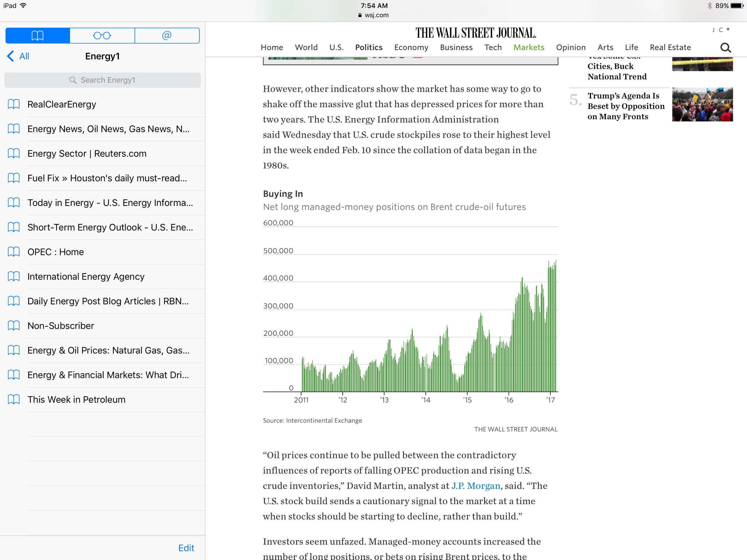Click the Wall Street Journal logo
Viewport: 747px width, 560px height.
coord(476,33)
